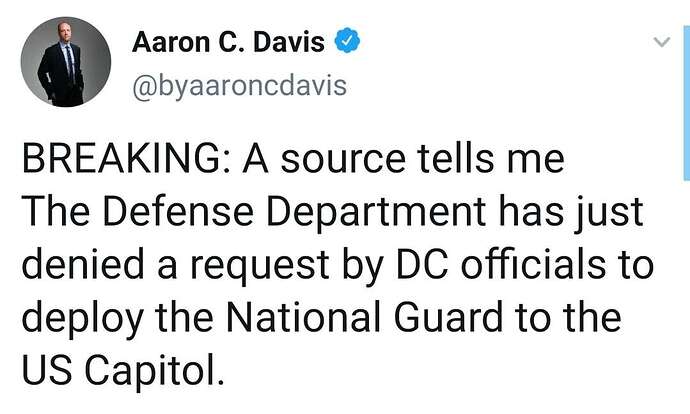Open the Aaron C. Davis display name
The height and width of the screenshot is (414, 690).
pos(228,42)
